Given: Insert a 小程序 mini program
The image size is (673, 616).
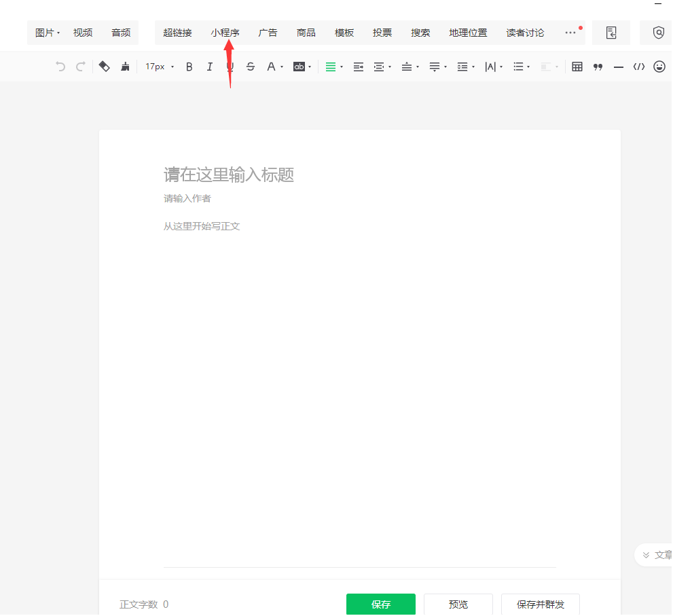Looking at the screenshot, I should pyautogui.click(x=225, y=33).
